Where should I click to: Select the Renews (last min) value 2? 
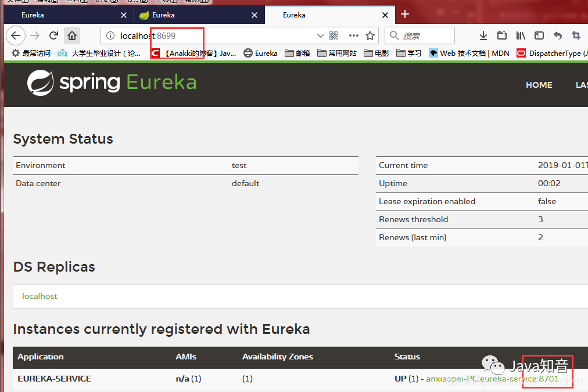[x=540, y=237]
